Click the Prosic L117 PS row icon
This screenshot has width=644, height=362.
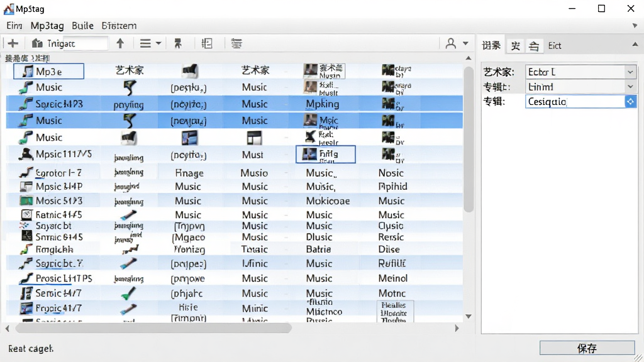coord(25,278)
